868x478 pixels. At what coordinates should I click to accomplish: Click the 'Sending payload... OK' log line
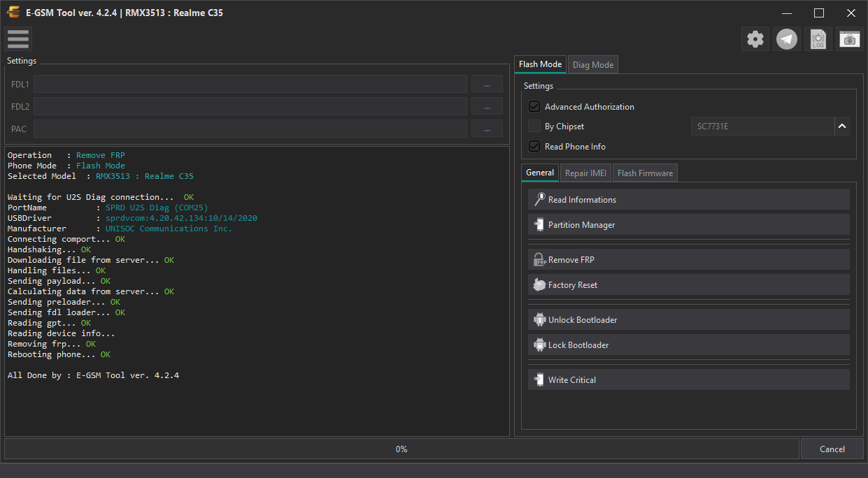click(x=59, y=281)
